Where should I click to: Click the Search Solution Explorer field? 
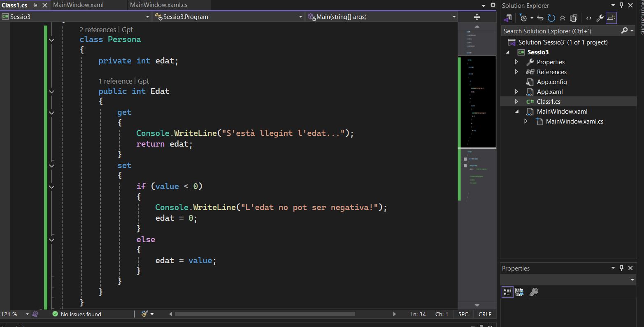(x=560, y=31)
